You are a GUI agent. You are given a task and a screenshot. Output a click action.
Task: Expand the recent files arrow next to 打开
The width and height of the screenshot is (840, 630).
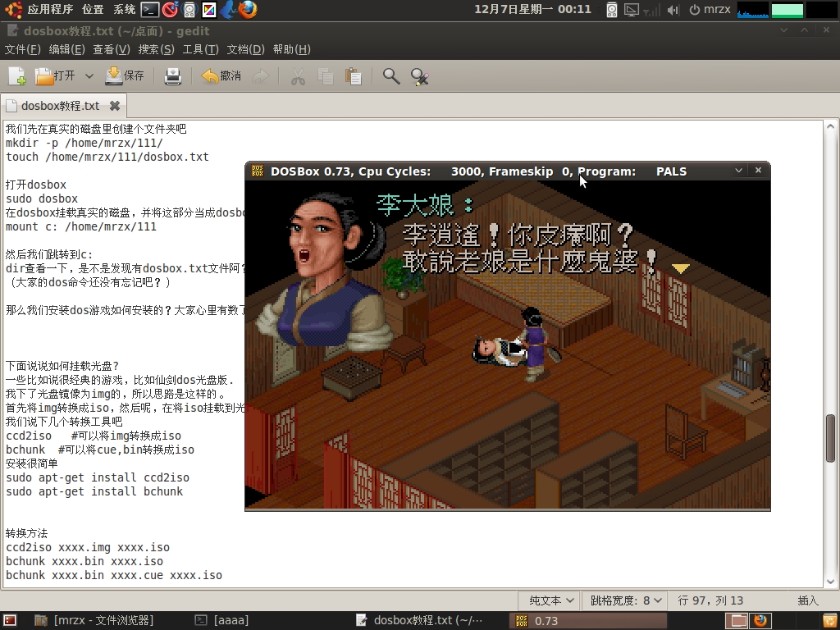point(89,76)
